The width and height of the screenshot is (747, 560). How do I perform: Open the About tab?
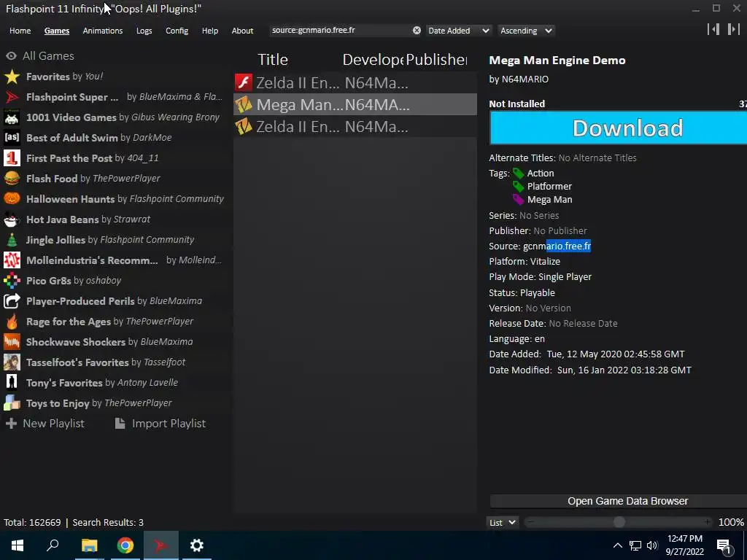[x=242, y=31]
